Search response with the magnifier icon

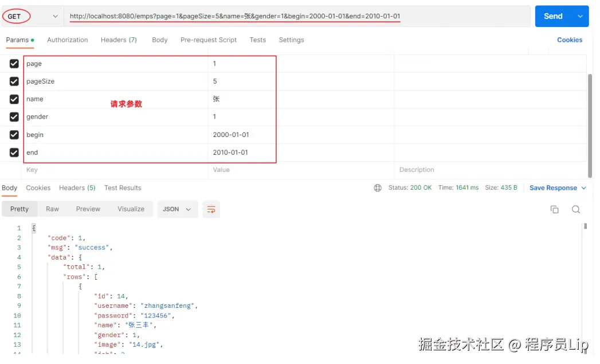576,209
